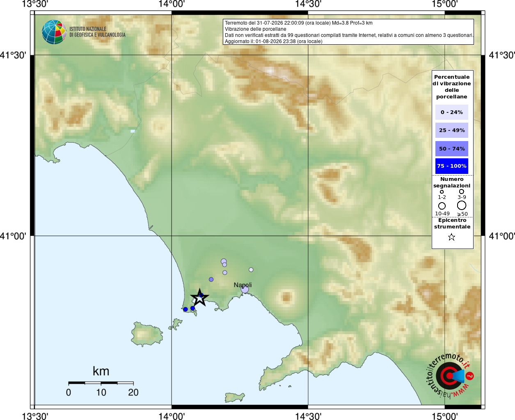Screen dimensions: 515x420
Task: Click the 'Vibrazione delle porcellane' subtitle
Action: 255,29
